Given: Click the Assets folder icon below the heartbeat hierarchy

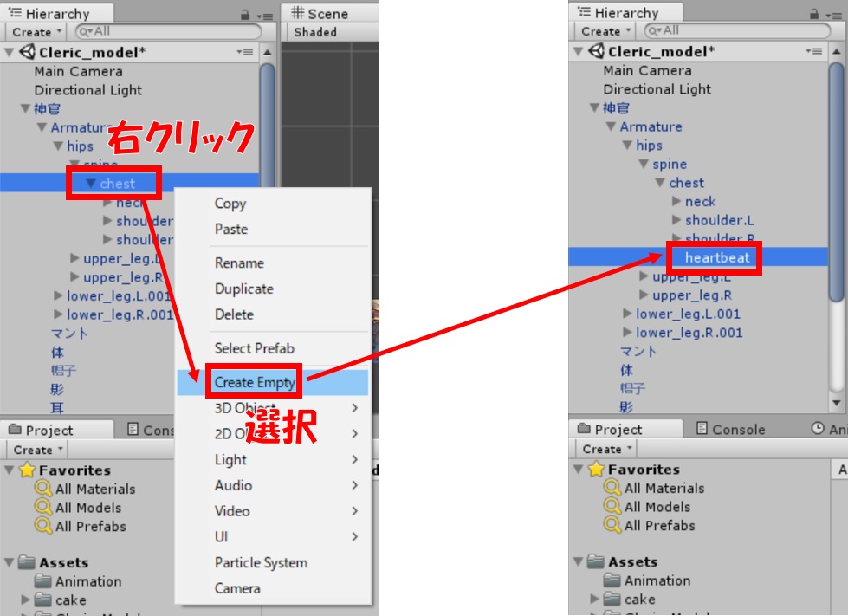Looking at the screenshot, I should pos(597,561).
